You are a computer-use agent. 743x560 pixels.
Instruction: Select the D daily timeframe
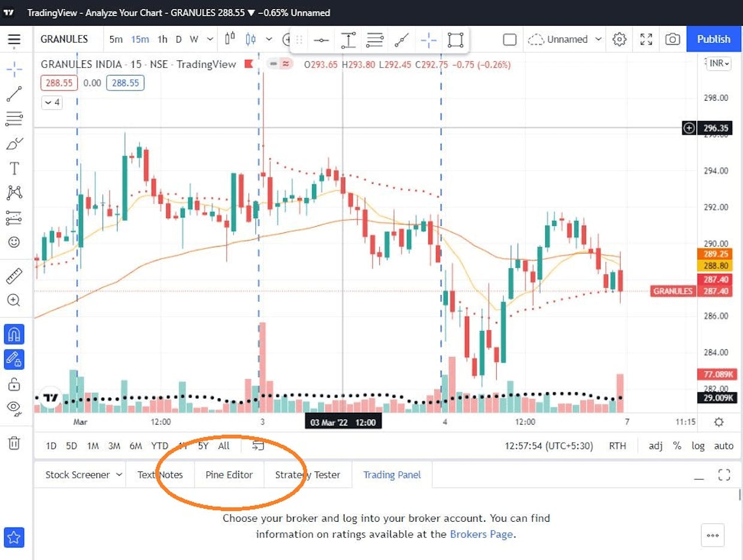[x=178, y=40]
